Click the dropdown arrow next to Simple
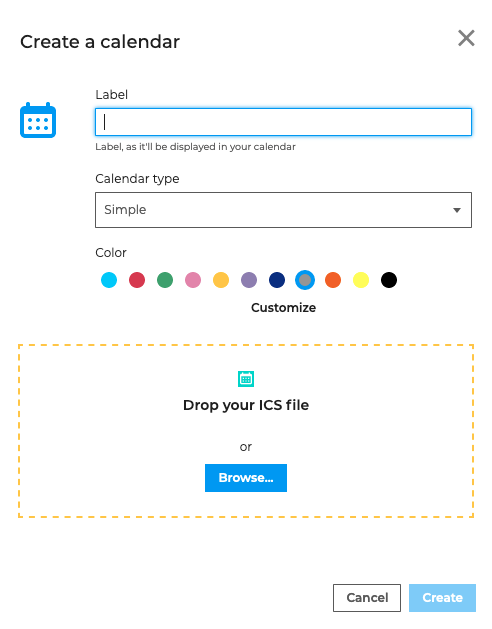Screen dimensions: 492x629 (x=457, y=210)
